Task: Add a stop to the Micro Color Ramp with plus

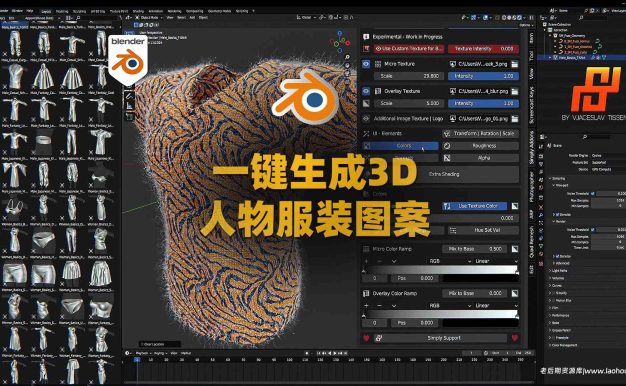Action: (366, 261)
